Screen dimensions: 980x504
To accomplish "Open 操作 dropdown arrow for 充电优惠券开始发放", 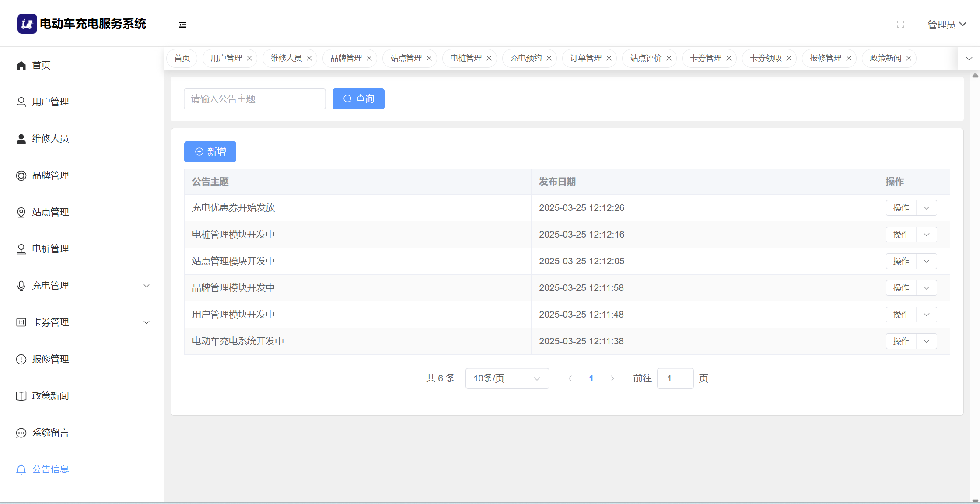I will pos(927,208).
